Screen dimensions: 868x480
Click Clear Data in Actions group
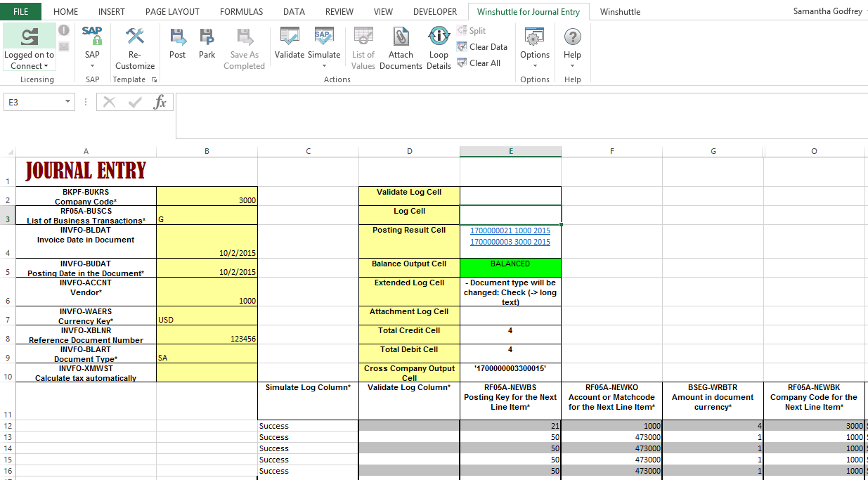[482, 46]
